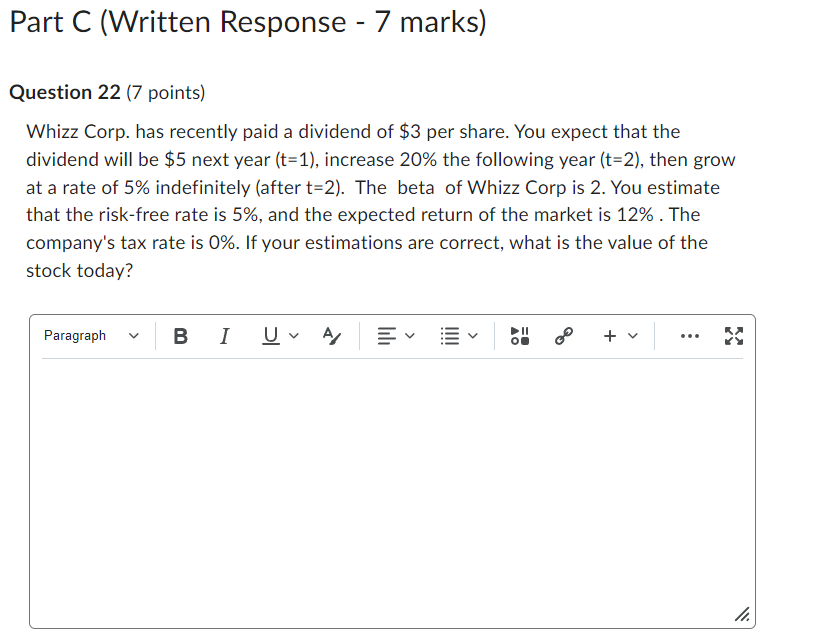Place cursor inside the answer text editor
830x634 pixels.
(x=390, y=480)
